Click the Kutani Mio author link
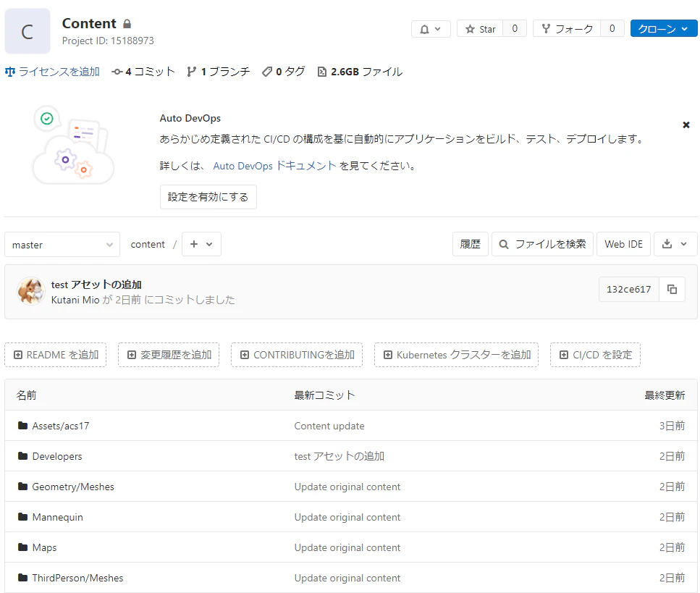Viewport: 700px width, 593px height. [75, 300]
